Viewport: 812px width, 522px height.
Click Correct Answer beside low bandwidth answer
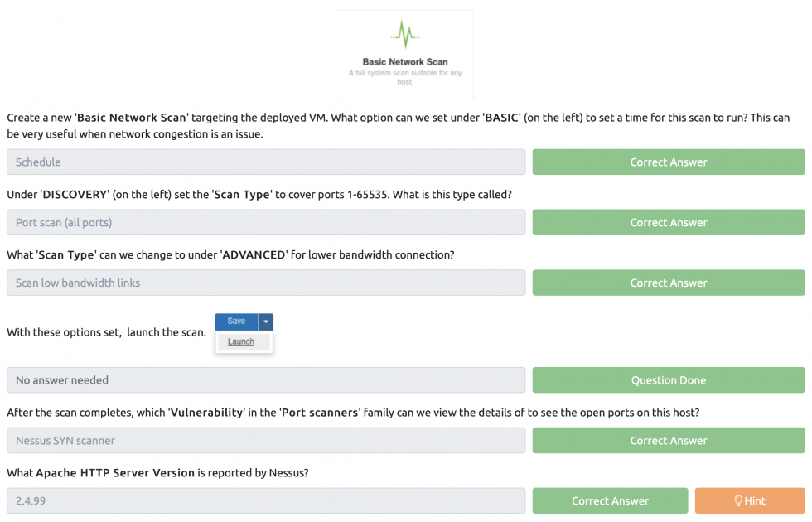point(668,283)
